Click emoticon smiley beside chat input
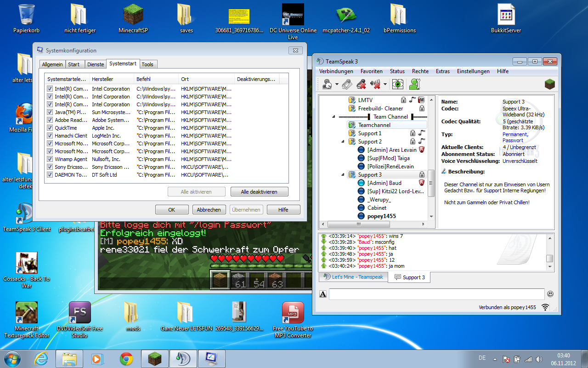The width and height of the screenshot is (588, 368). (x=550, y=294)
